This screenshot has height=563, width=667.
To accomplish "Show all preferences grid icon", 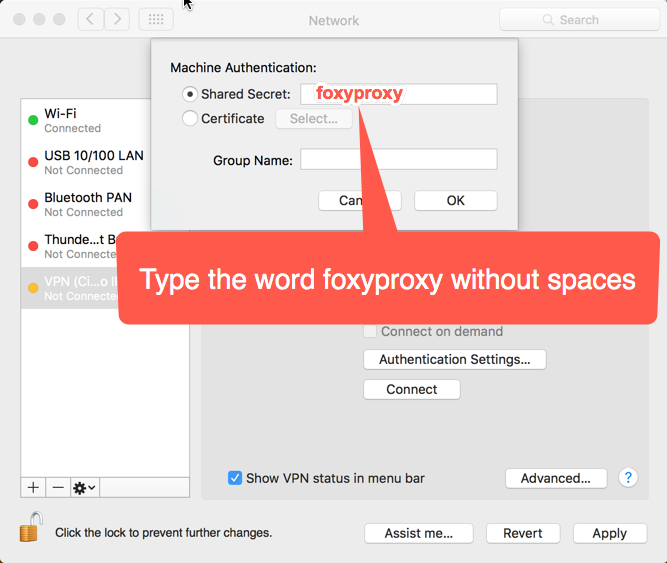I will pyautogui.click(x=156, y=19).
